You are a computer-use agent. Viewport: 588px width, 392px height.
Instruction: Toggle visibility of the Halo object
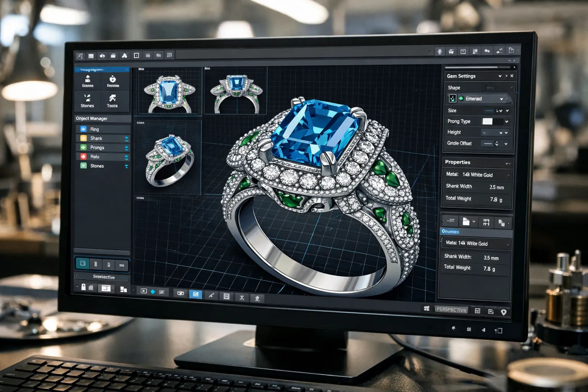point(127,157)
